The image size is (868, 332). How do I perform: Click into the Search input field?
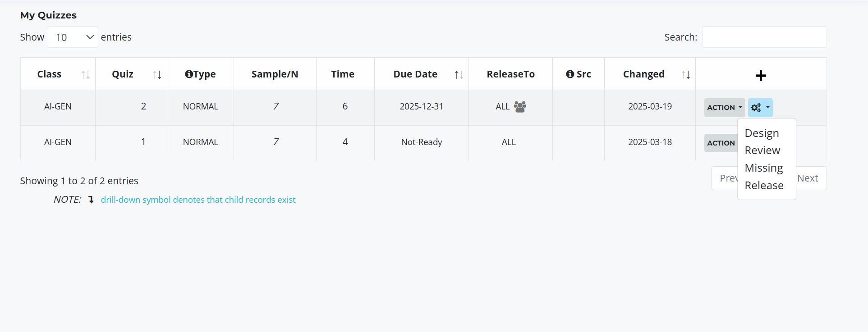point(764,37)
